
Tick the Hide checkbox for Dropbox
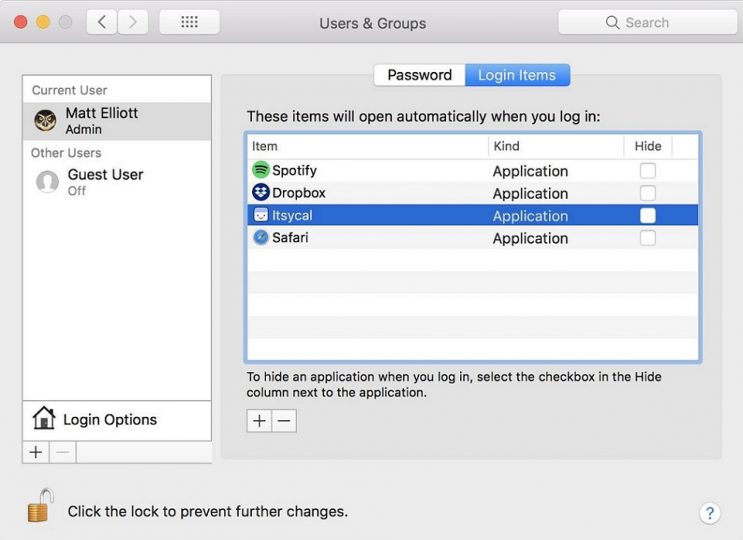(x=648, y=193)
